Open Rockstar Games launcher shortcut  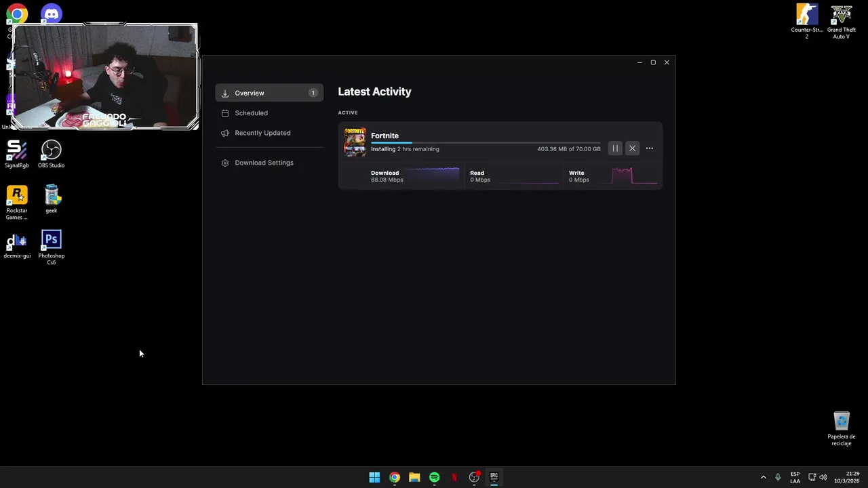(x=17, y=202)
